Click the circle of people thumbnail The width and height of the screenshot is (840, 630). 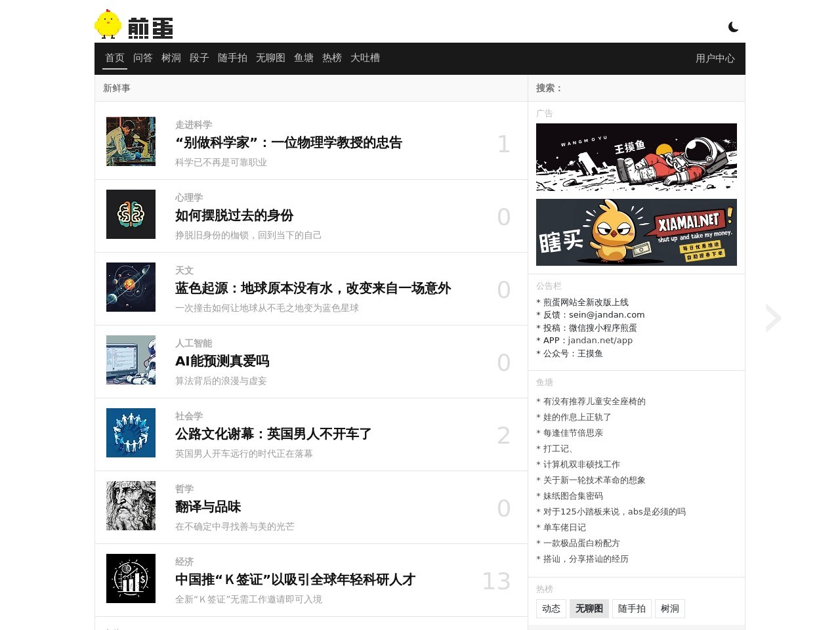pyautogui.click(x=131, y=432)
